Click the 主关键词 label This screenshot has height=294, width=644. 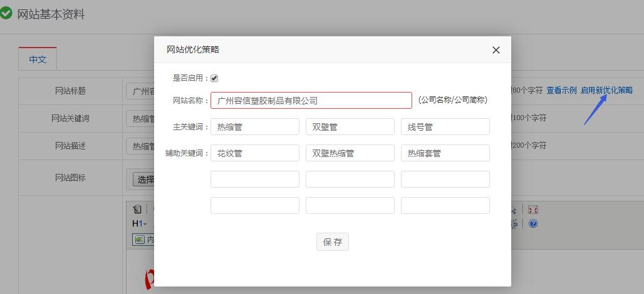[x=191, y=127]
